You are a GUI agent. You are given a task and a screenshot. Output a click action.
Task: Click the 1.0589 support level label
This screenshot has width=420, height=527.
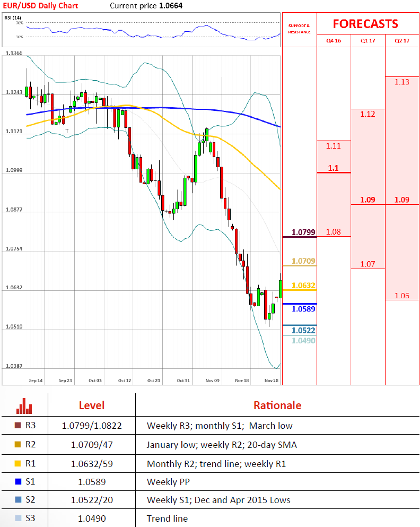click(x=303, y=309)
